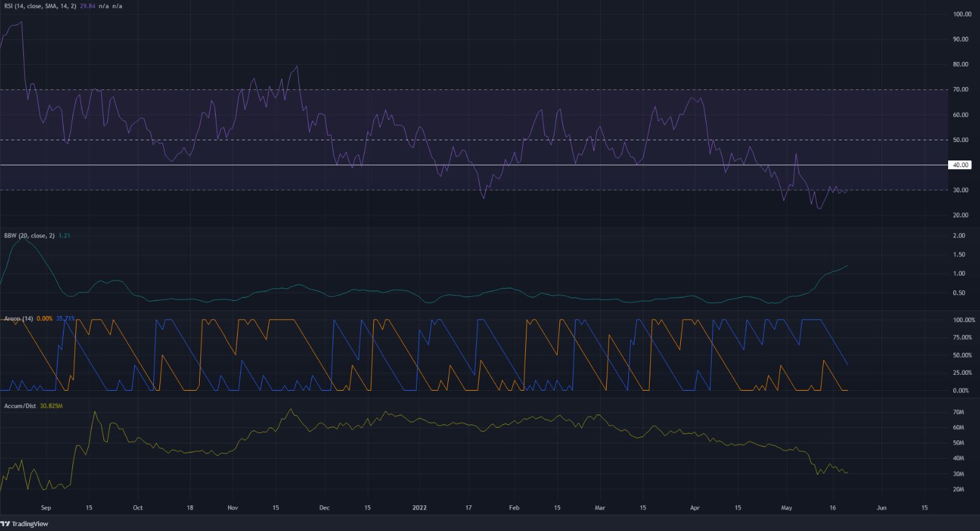Click the TradingView logo

point(25,524)
